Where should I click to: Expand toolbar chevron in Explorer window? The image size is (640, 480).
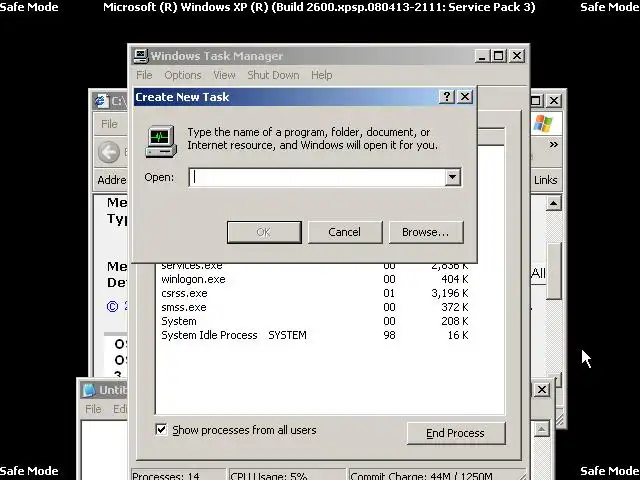(x=553, y=144)
